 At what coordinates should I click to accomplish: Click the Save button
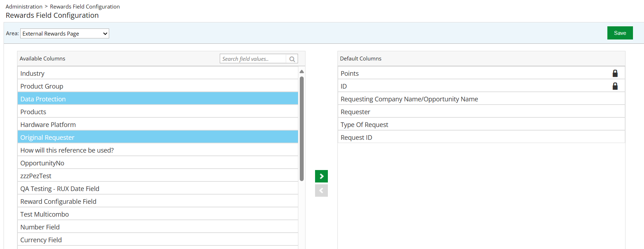coord(620,33)
